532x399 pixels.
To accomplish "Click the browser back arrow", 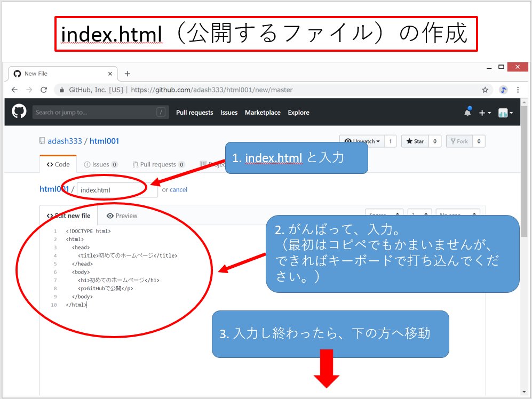I will (x=14, y=90).
